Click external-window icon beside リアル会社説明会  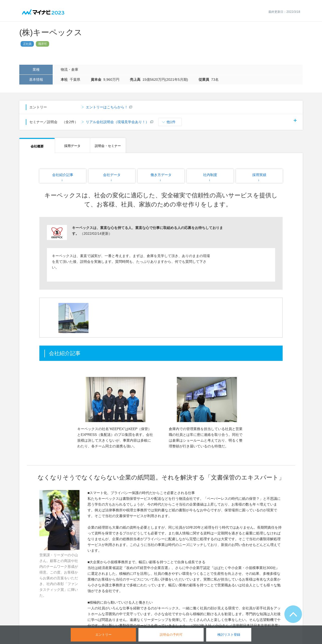point(152,122)
